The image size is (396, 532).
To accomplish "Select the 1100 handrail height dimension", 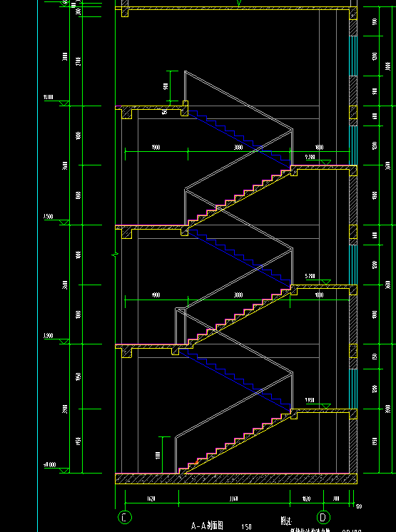I will (x=158, y=455).
